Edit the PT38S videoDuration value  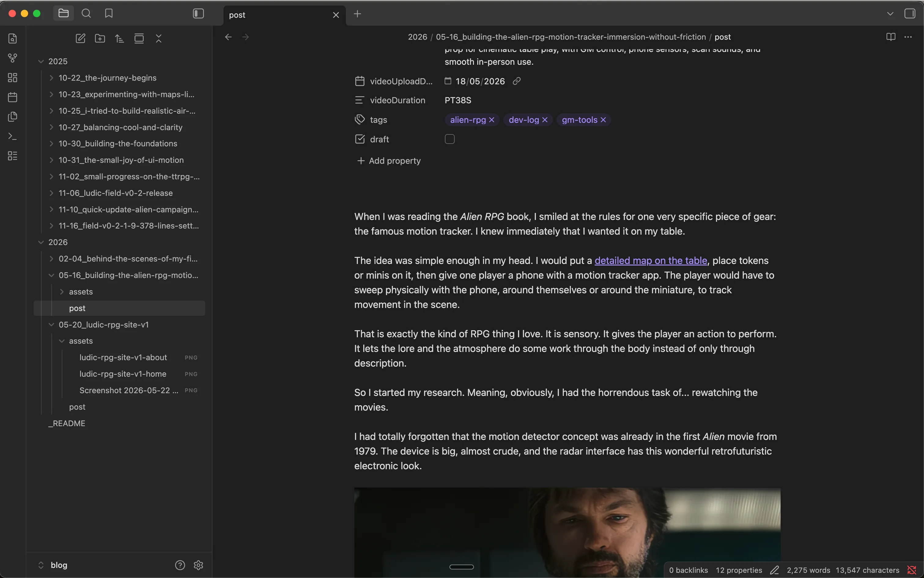pyautogui.click(x=458, y=100)
